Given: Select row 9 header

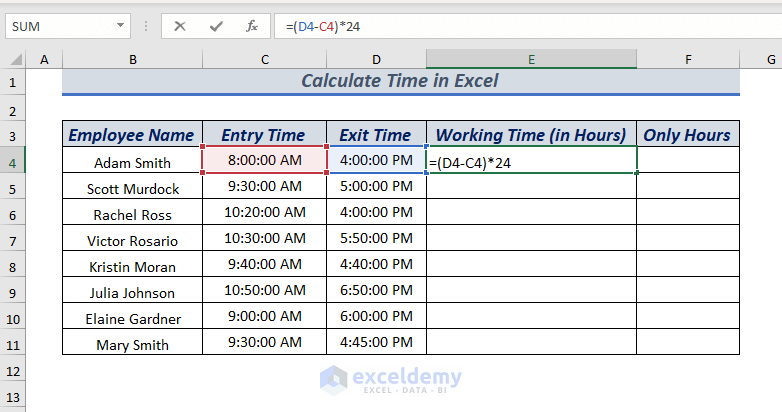Looking at the screenshot, I should pos(13,292).
